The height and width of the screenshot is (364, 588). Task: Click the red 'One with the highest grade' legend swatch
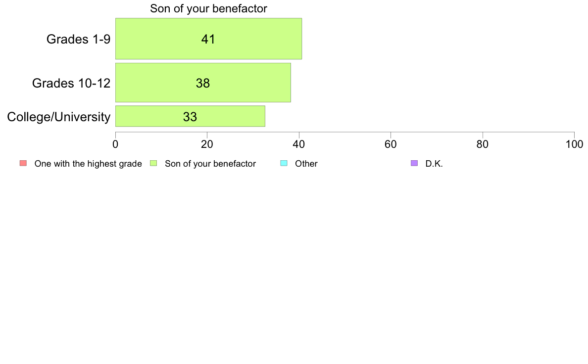(x=23, y=163)
